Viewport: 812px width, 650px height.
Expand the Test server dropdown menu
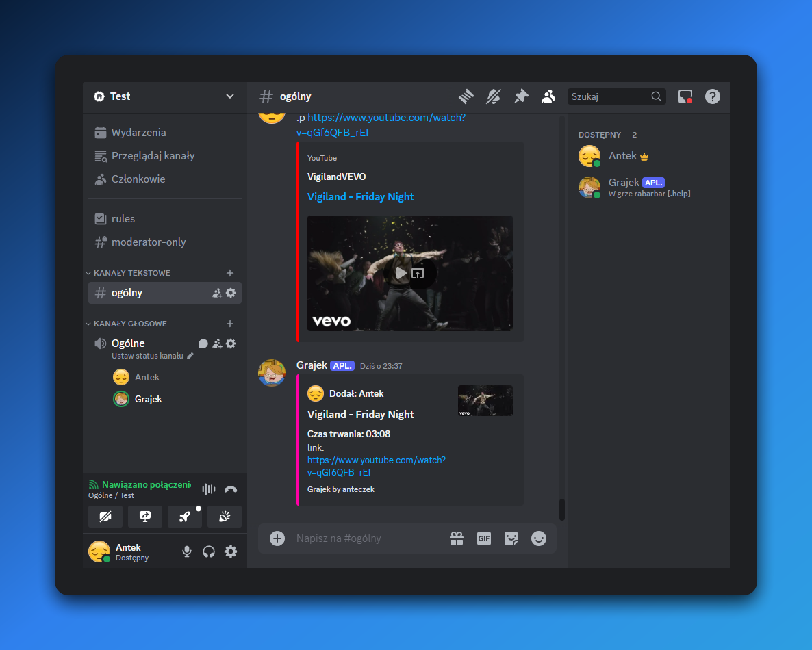click(230, 96)
